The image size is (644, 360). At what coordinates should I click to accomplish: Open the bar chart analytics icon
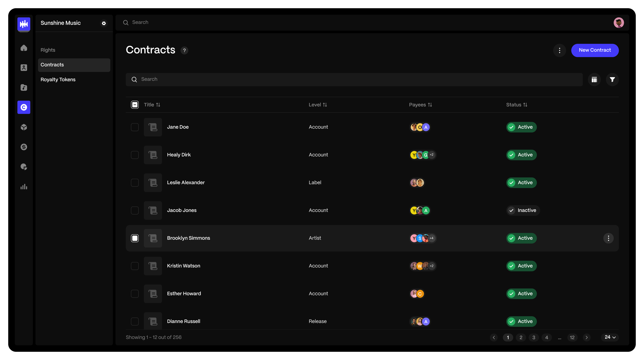24,187
